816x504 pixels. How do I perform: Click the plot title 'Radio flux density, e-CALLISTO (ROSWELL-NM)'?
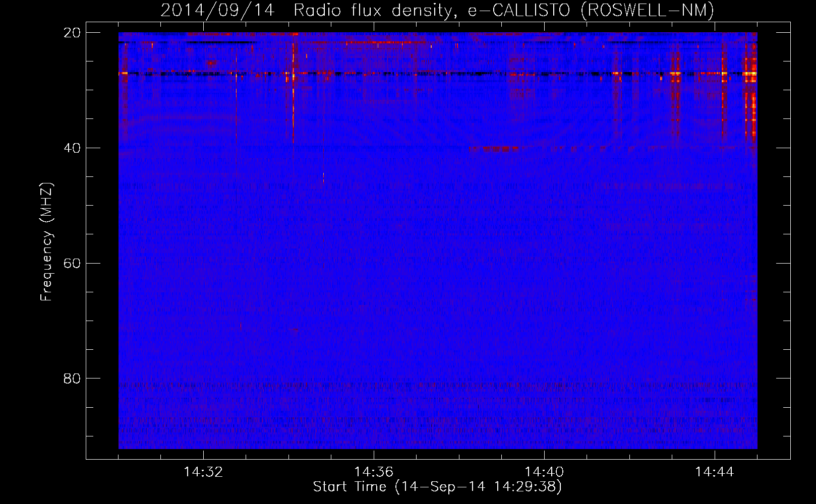[x=504, y=11]
